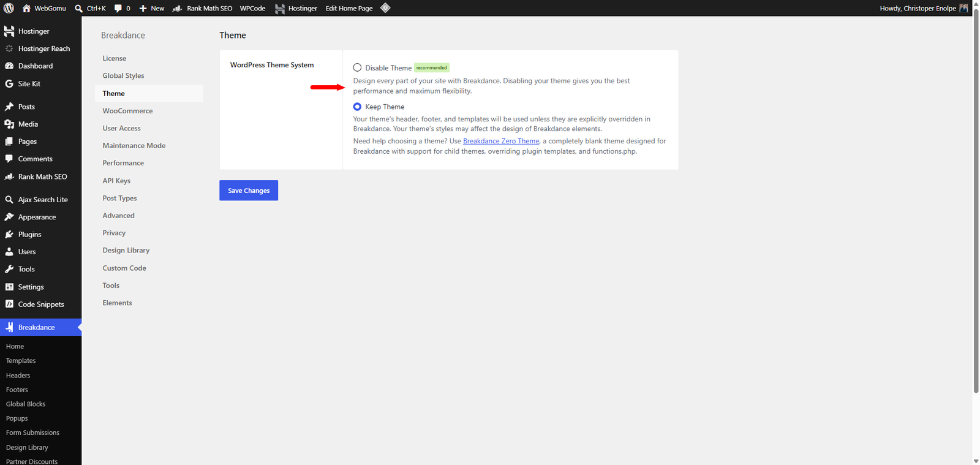Click the Dashboard gauge icon
Screen dimensions: 980x465
(x=9, y=66)
